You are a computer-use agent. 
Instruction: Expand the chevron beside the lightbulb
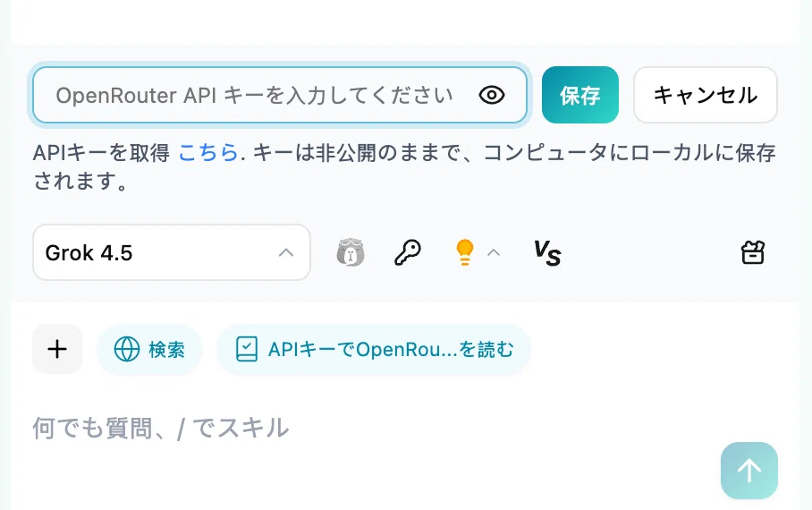tap(494, 253)
